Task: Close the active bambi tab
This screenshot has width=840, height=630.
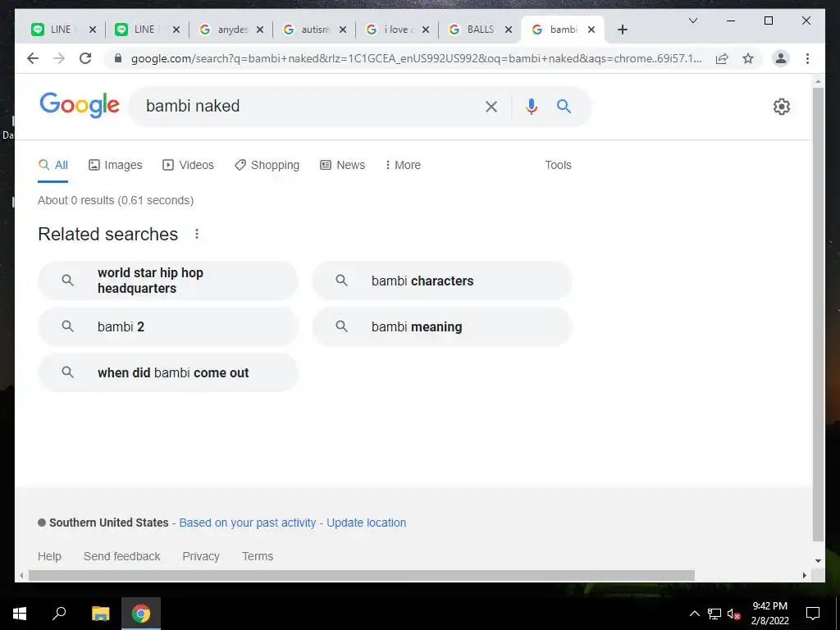Action: pos(591,30)
